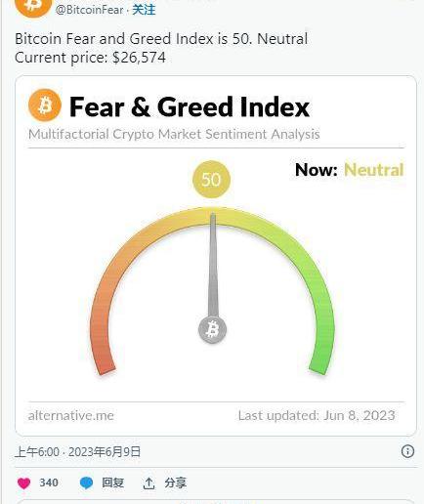Open the @BitcoinFear handle

tap(90, 10)
